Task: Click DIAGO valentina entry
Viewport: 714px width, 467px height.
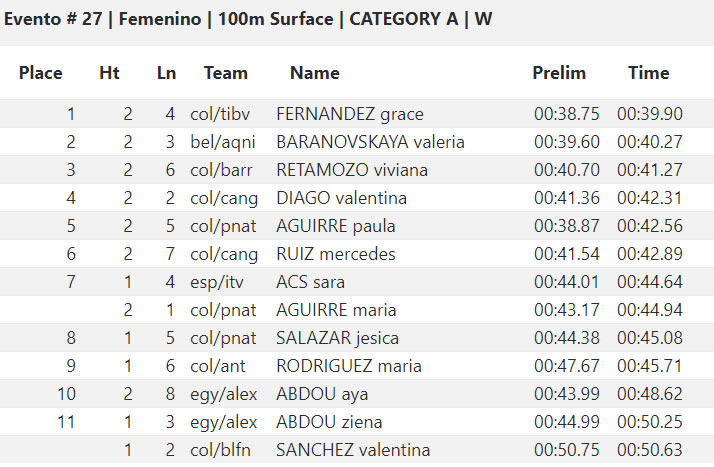Action: pos(342,198)
